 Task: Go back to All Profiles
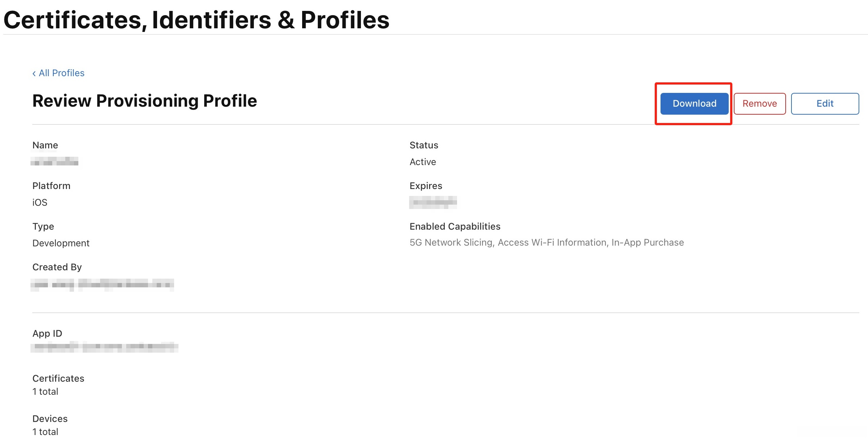pyautogui.click(x=61, y=73)
